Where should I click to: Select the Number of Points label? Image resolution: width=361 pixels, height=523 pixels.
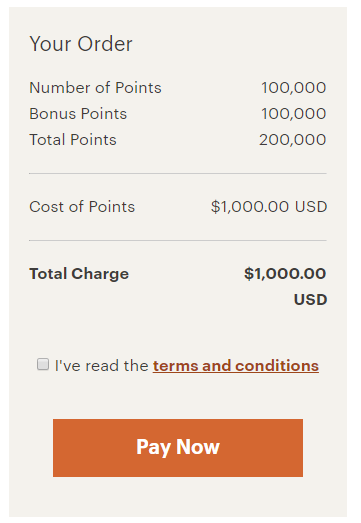(x=95, y=88)
